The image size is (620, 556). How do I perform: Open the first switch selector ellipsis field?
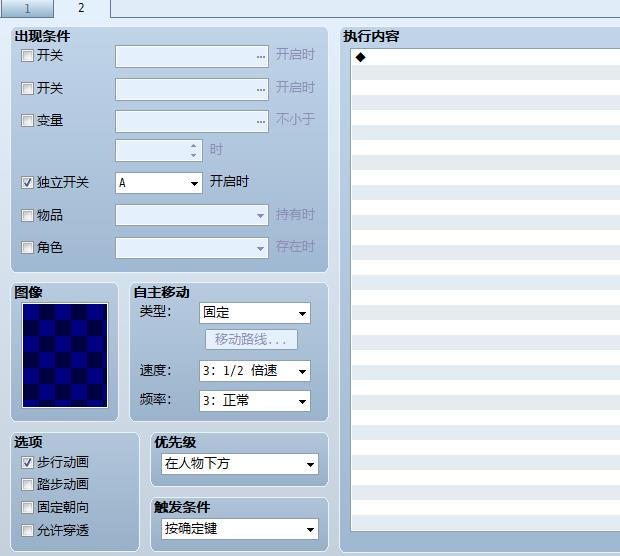click(x=192, y=57)
